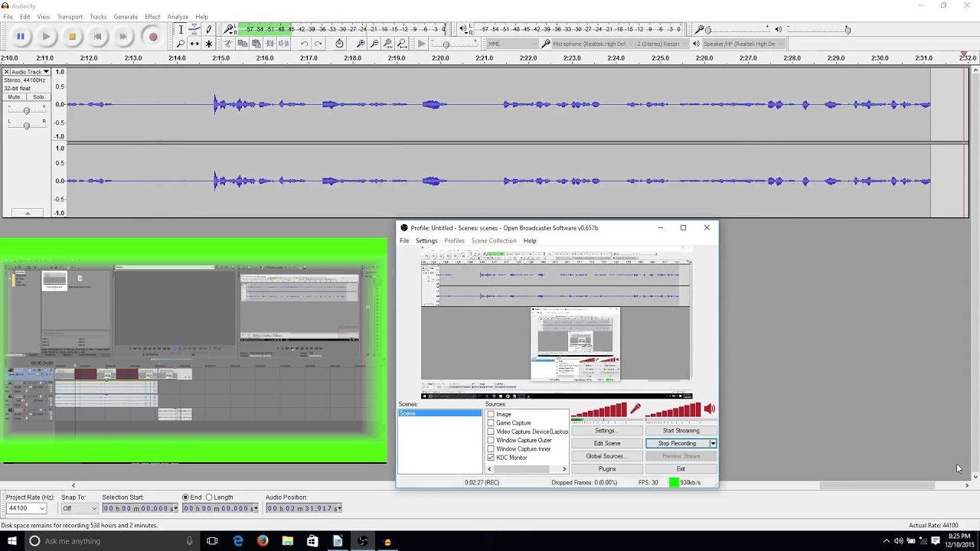Open the Speaker/HP output device dropdown

tap(743, 44)
